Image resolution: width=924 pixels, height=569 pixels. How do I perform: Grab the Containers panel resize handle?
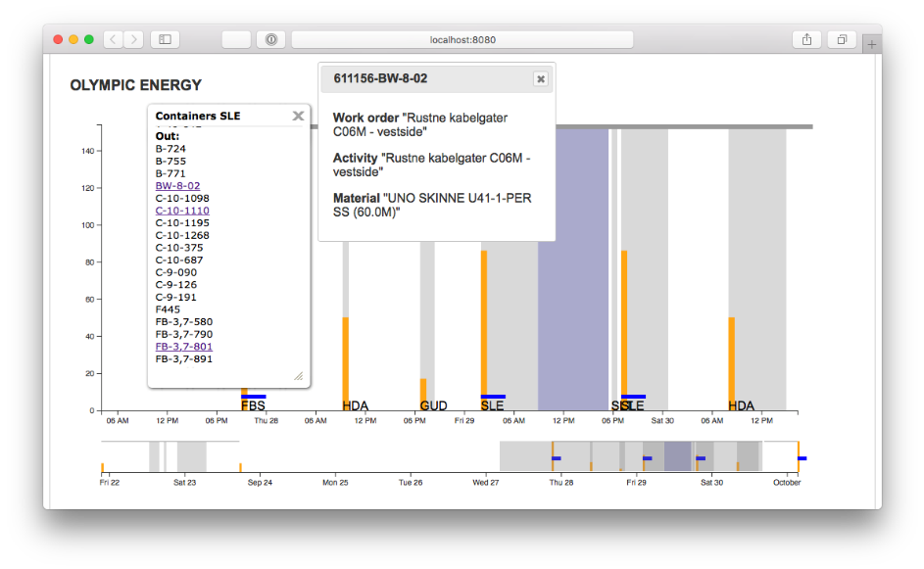[x=299, y=376]
